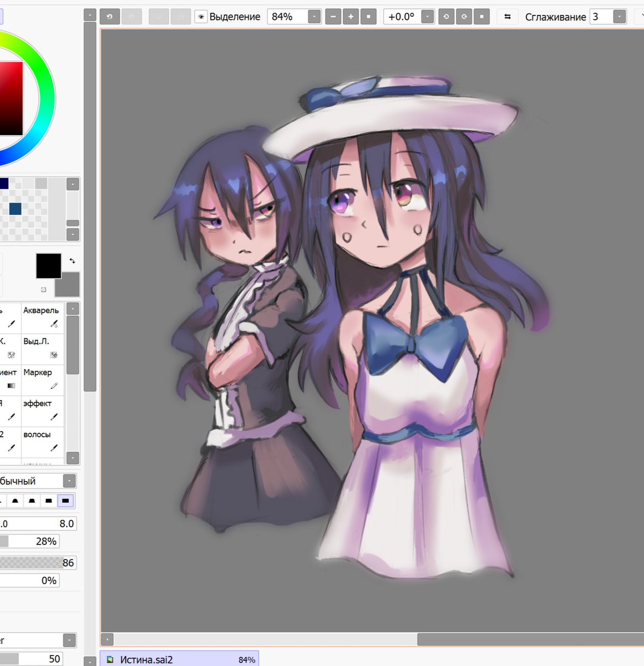Click the hue ring of color wheel
The height and width of the screenshot is (666, 644).
click(x=47, y=99)
